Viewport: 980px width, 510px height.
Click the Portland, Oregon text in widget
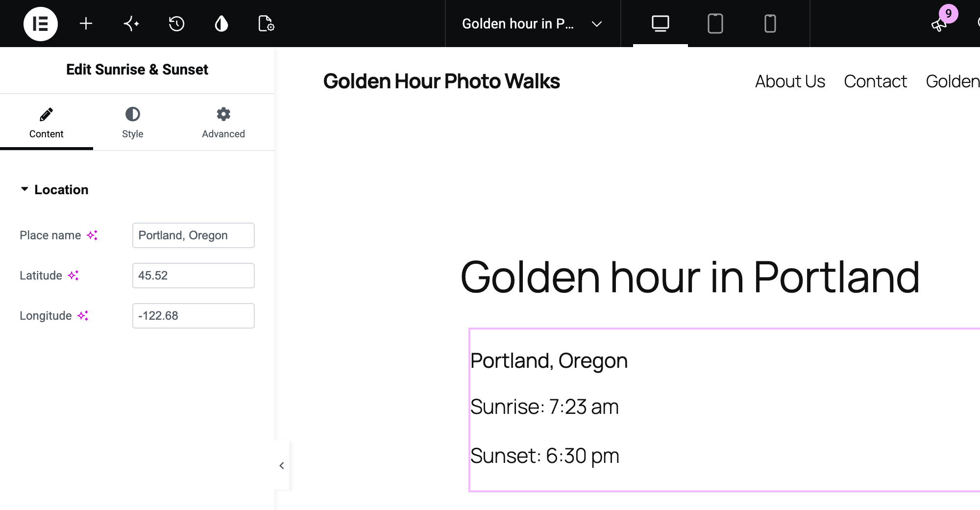coord(549,361)
